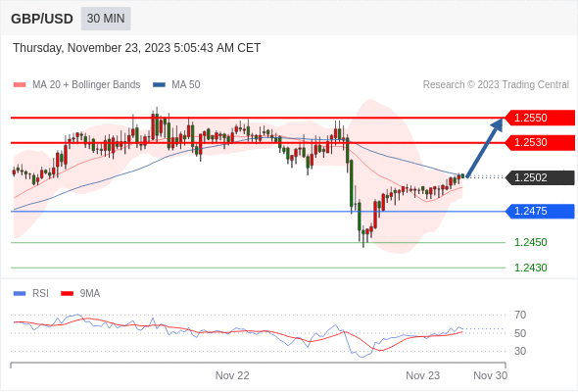Click the RSI legend label
Screen dimensions: 578x392
(x=40, y=294)
